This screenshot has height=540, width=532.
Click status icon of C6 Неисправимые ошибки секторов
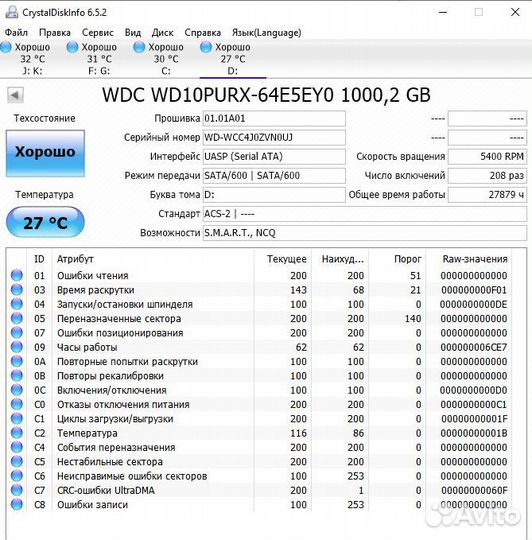click(17, 476)
